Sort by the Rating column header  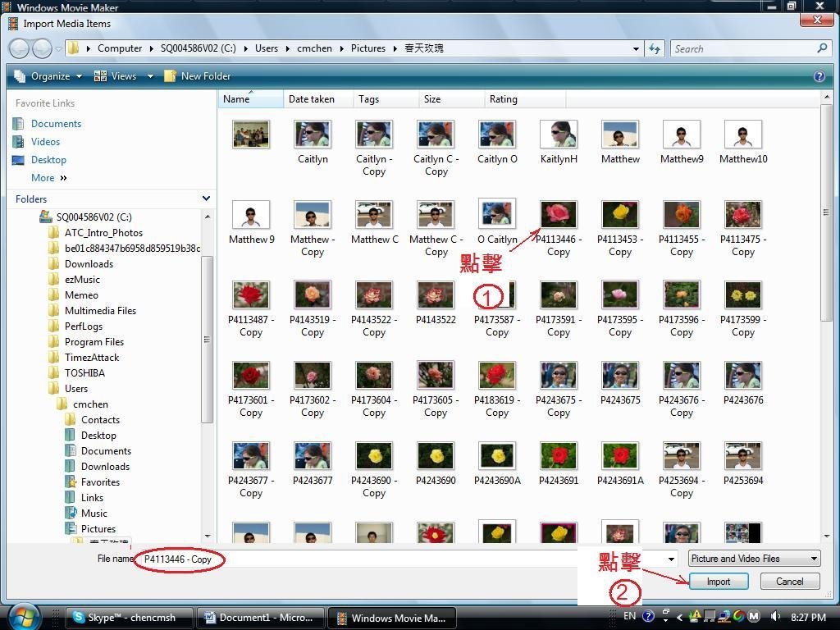[x=525, y=99]
